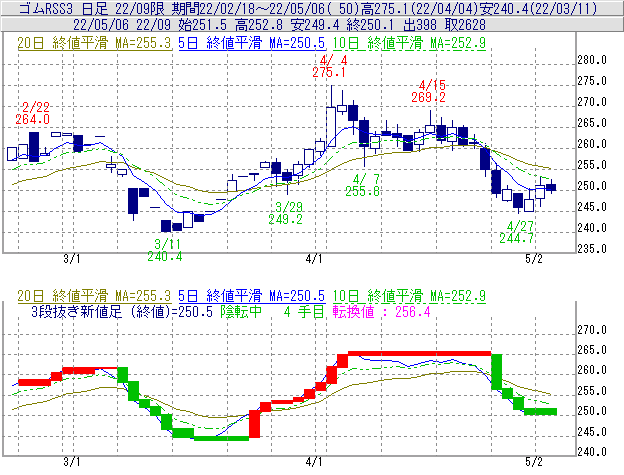Screen dimensions: 624x475
Task: Click the tall white candlestick below the 4/4 label
Action: coord(331,127)
